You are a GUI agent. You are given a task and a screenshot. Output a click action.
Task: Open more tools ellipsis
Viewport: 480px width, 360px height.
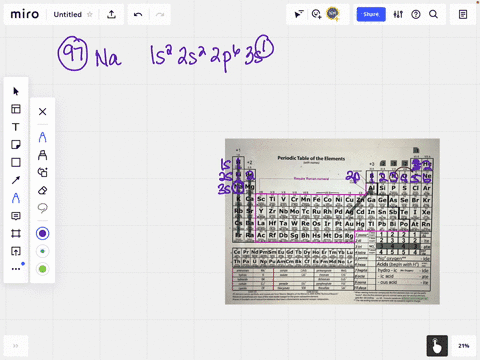[x=16, y=269]
